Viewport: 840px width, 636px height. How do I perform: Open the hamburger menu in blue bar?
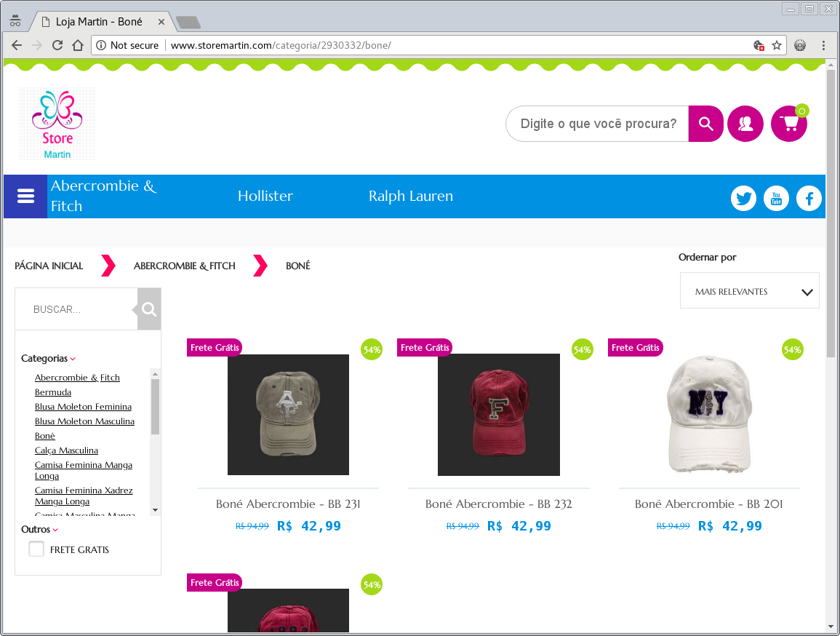25,196
